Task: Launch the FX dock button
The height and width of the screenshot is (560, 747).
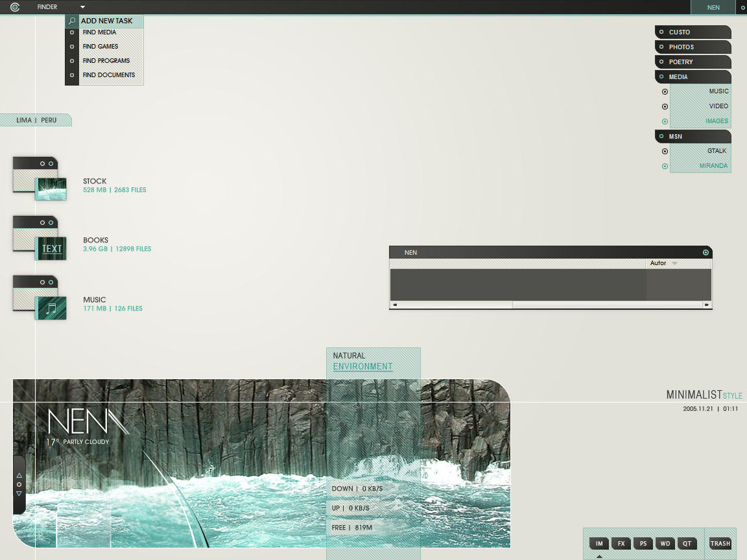Action: click(x=621, y=543)
